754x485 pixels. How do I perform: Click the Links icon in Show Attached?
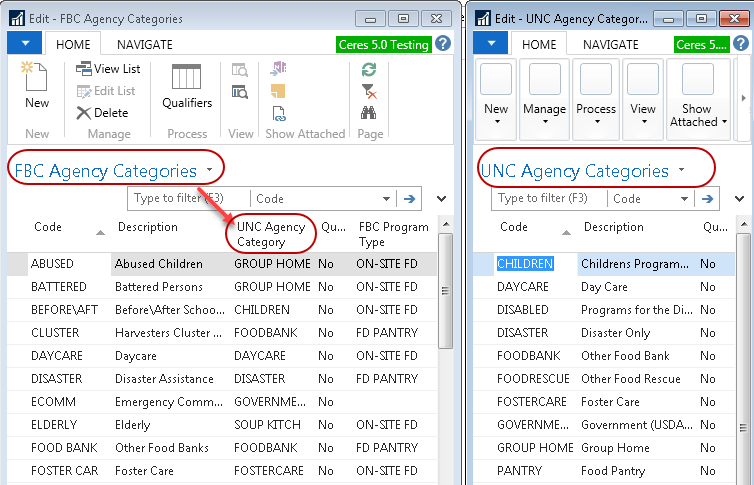[x=278, y=113]
